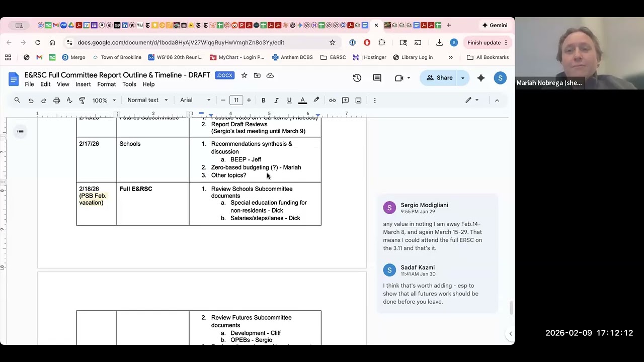Toggle italic formatting

click(276, 100)
